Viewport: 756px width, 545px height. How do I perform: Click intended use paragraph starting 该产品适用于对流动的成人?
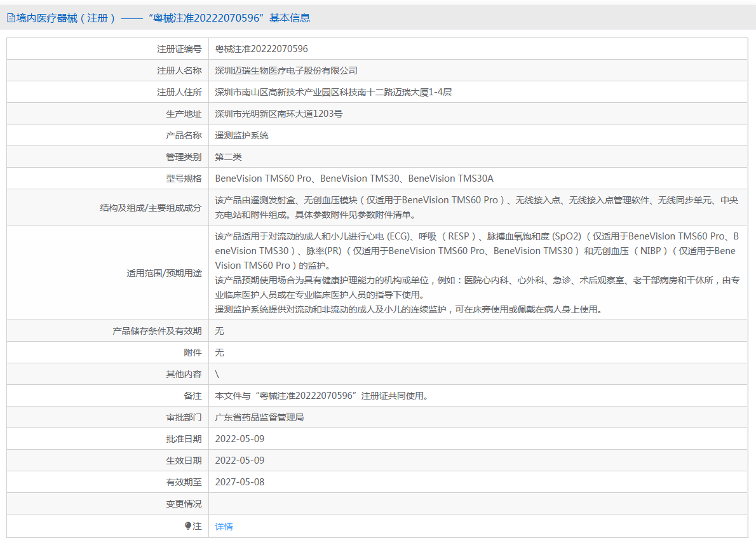pyautogui.click(x=477, y=251)
